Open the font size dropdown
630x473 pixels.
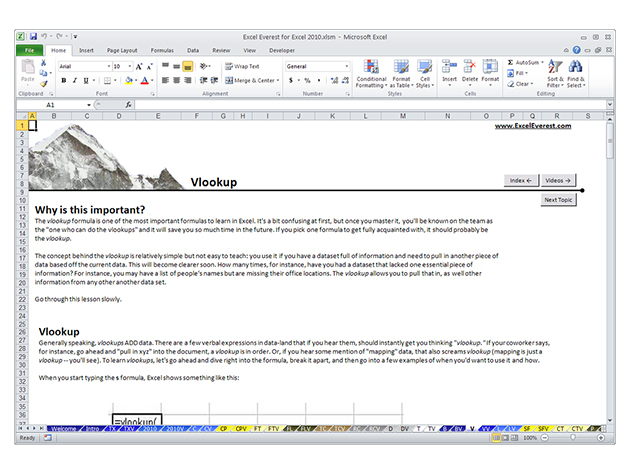click(129, 66)
